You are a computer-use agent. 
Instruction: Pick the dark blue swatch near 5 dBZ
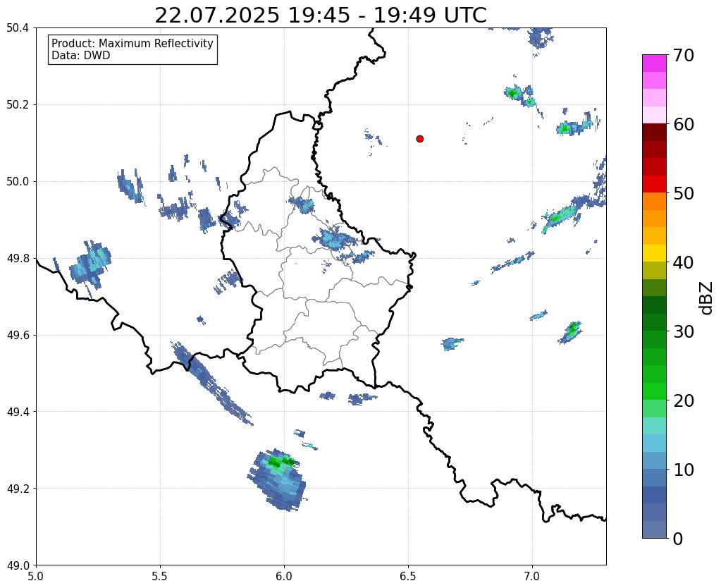coord(654,495)
